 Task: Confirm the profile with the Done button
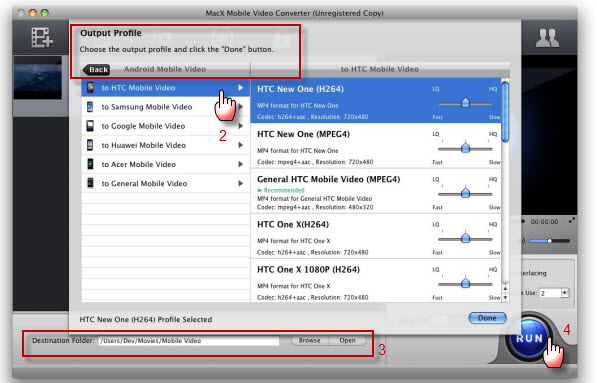pos(487,318)
